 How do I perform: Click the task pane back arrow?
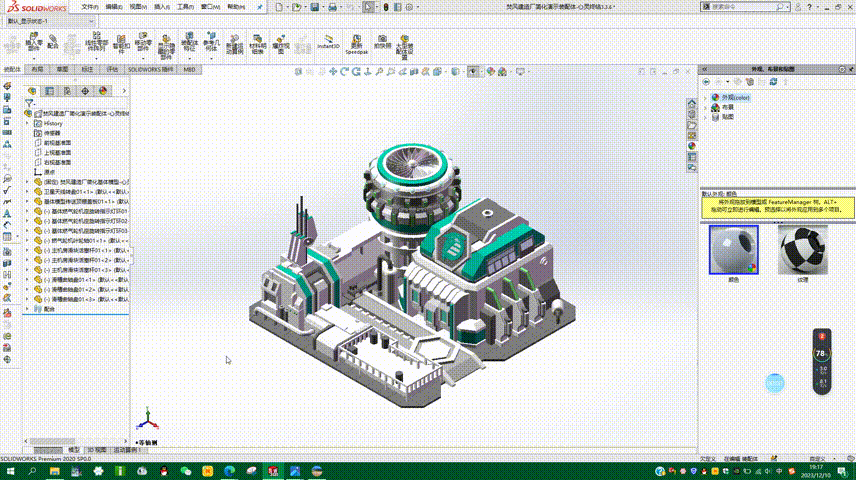[706, 82]
